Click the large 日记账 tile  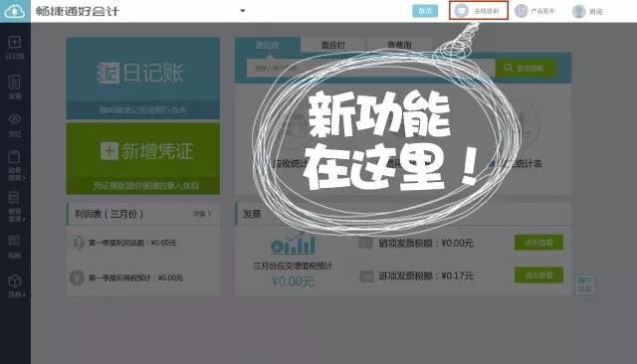coord(143,78)
